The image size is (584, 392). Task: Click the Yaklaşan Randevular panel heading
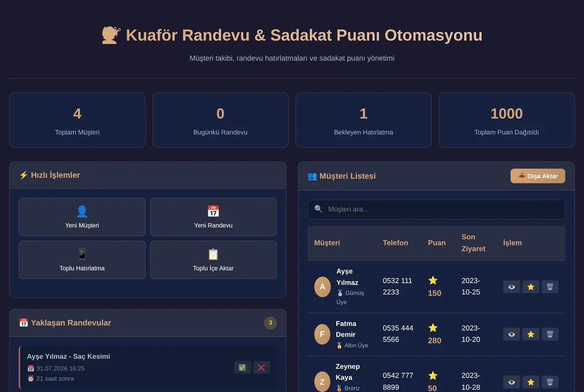click(65, 323)
